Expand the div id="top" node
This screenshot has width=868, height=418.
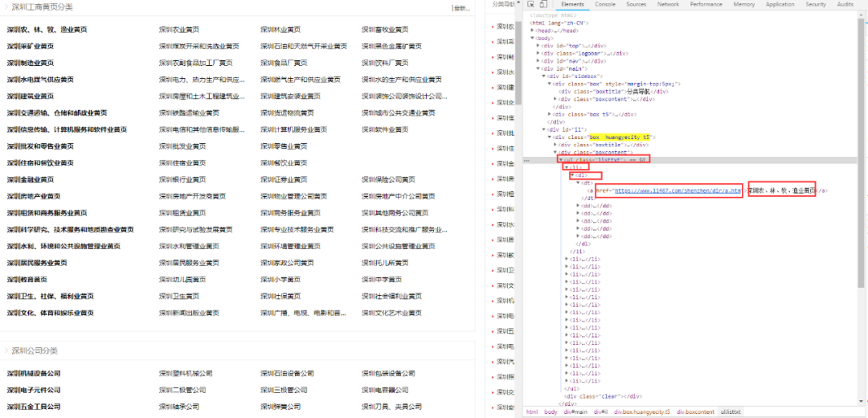click(538, 46)
